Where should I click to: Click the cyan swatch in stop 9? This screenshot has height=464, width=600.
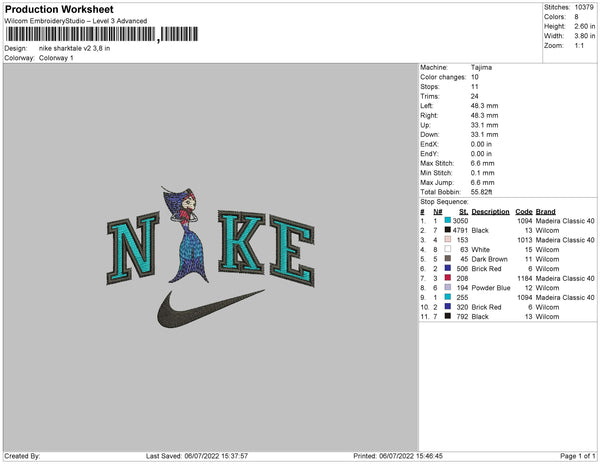(448, 297)
